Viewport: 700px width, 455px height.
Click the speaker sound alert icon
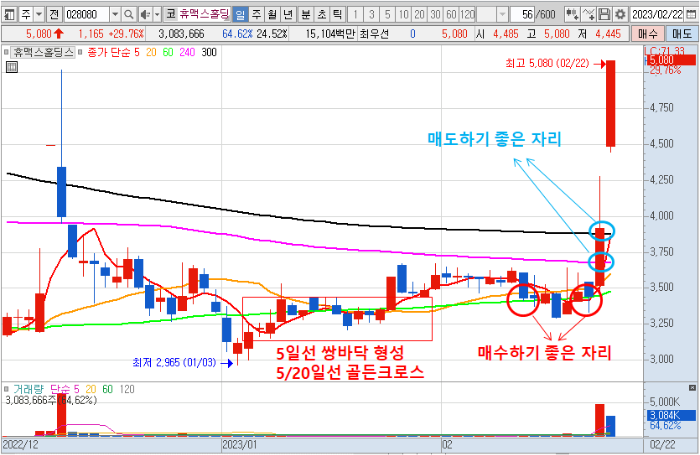point(145,15)
